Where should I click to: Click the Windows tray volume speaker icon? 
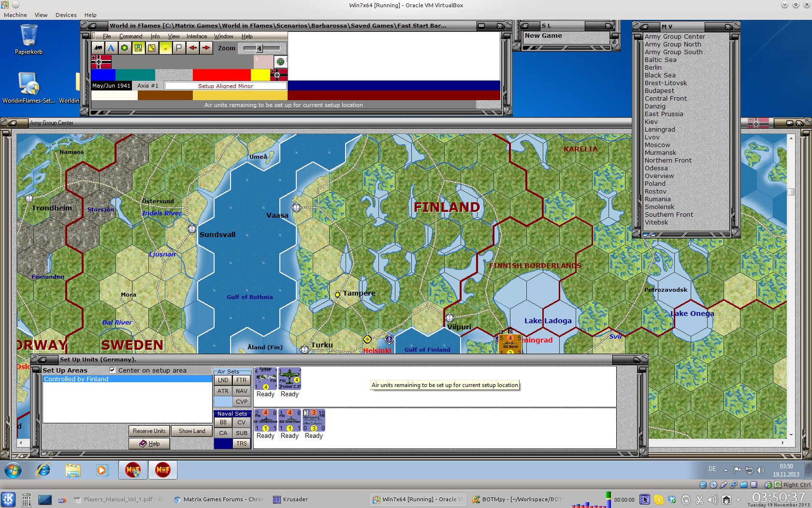[761, 470]
